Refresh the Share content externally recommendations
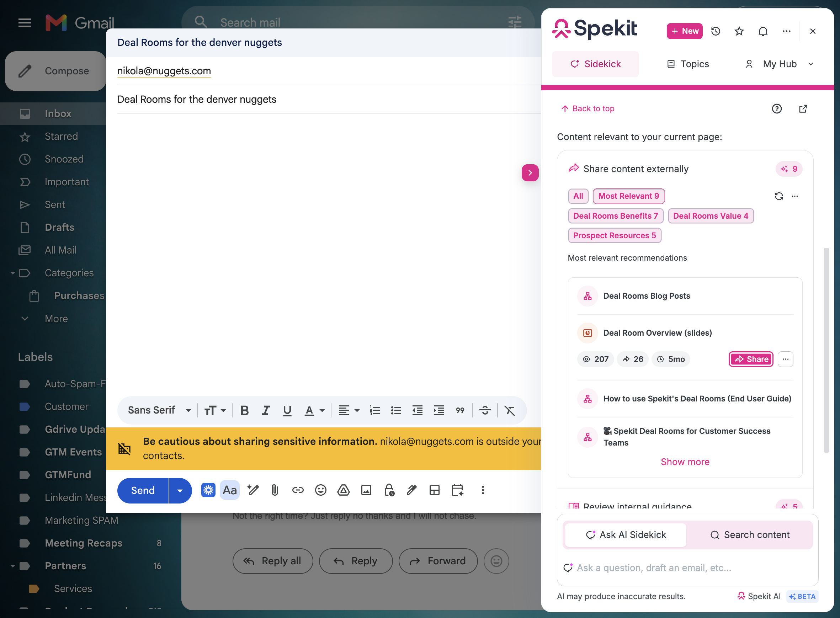Image resolution: width=840 pixels, height=618 pixels. pos(779,196)
